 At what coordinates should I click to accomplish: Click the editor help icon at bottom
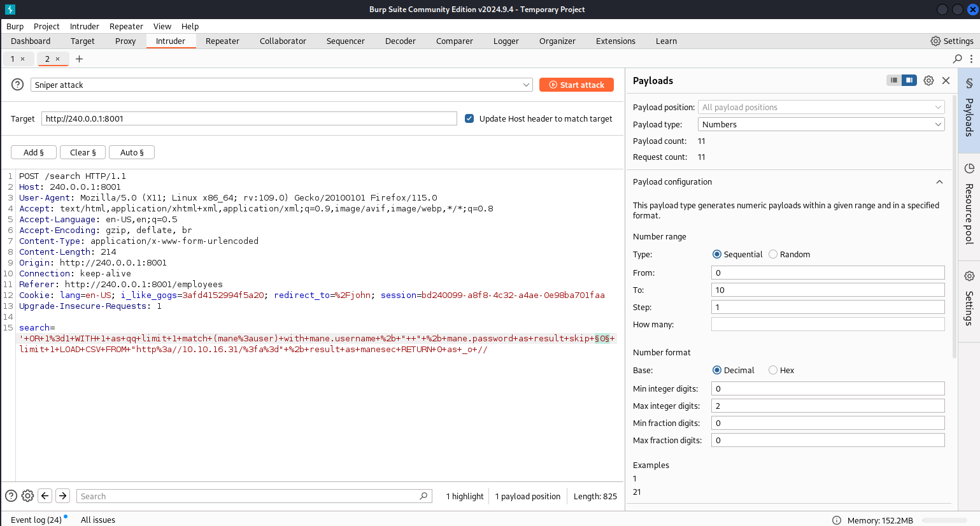click(11, 495)
